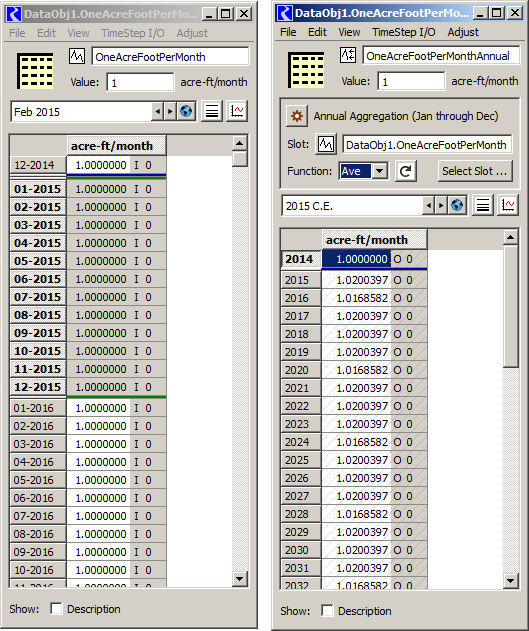The width and height of the screenshot is (529, 631).
Task: Click the 2020 row header
Action: pos(301,370)
